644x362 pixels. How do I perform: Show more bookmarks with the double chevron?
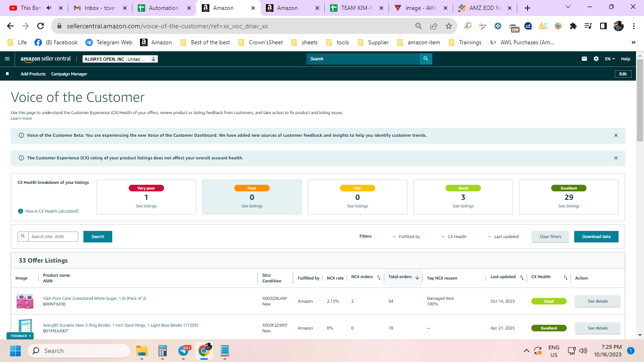point(633,42)
